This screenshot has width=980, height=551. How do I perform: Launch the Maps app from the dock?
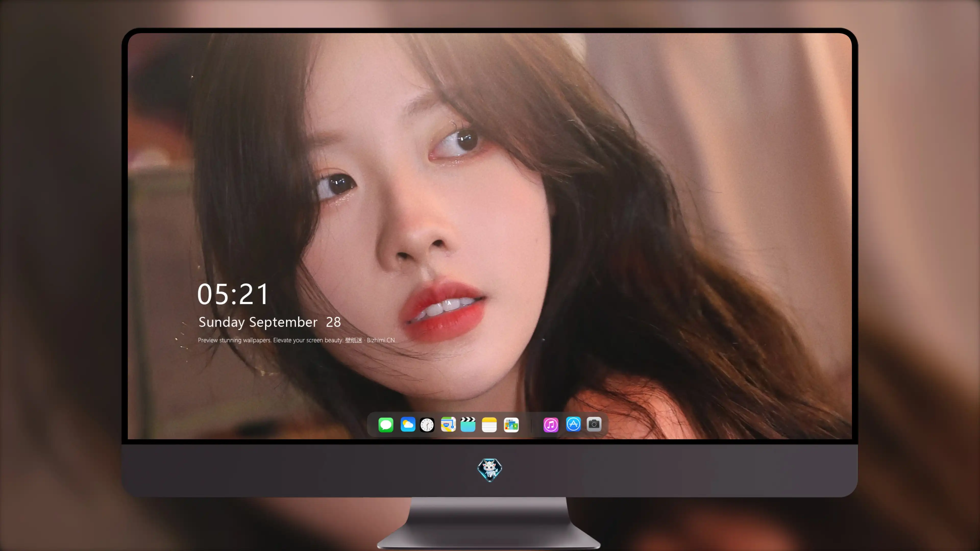click(448, 424)
